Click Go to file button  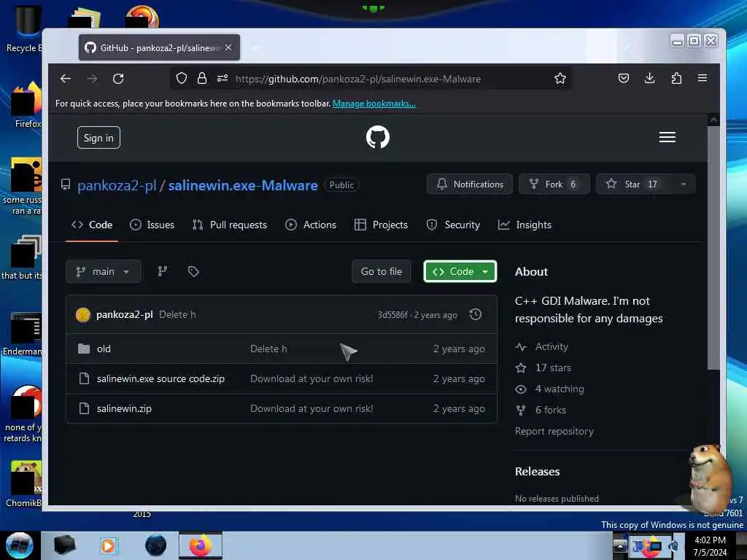click(381, 271)
